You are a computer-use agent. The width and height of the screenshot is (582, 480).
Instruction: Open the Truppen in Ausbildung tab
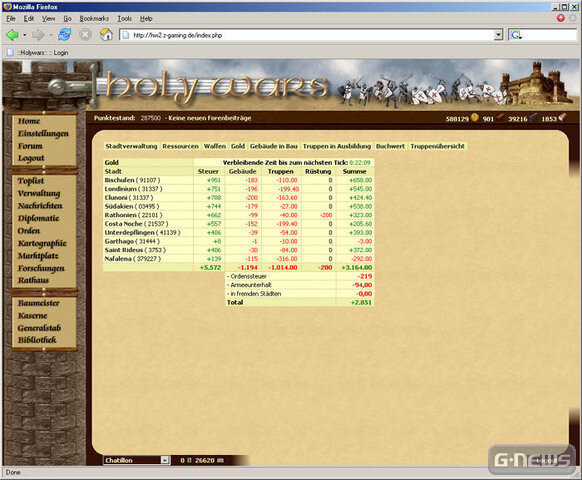point(337,146)
